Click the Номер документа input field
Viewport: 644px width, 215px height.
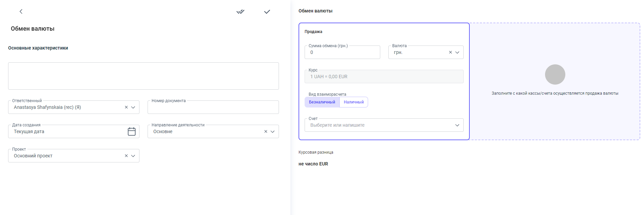[x=213, y=107]
